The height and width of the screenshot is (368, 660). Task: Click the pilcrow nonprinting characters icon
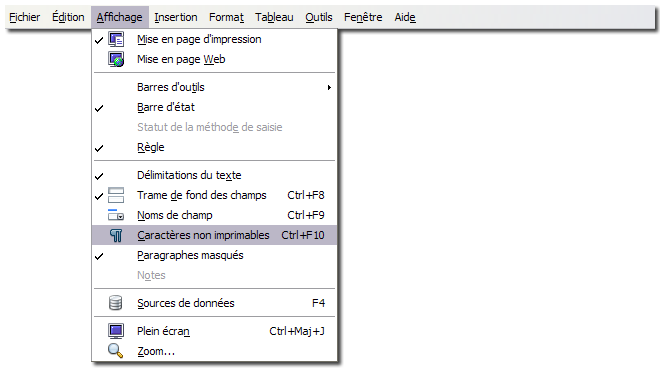pos(116,235)
